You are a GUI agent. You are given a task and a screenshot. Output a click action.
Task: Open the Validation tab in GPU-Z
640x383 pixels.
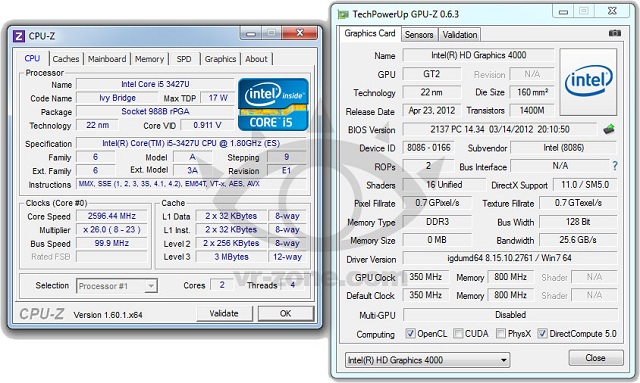pyautogui.click(x=460, y=35)
